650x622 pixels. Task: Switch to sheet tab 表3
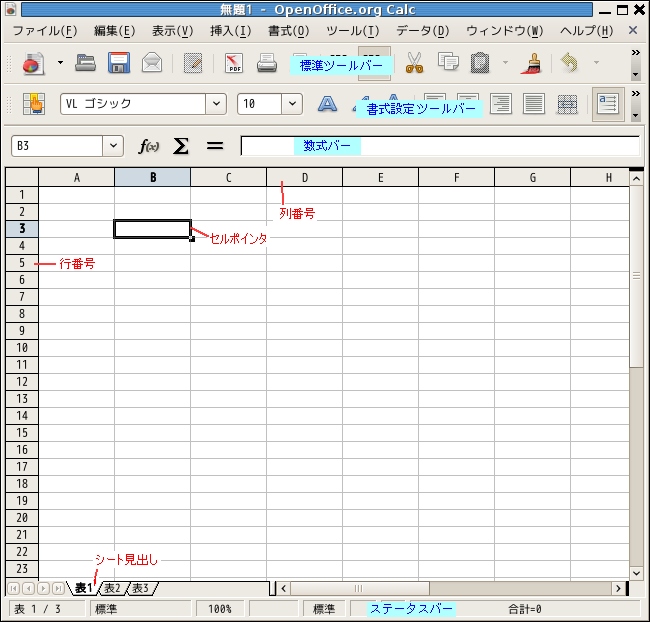pyautogui.click(x=141, y=588)
